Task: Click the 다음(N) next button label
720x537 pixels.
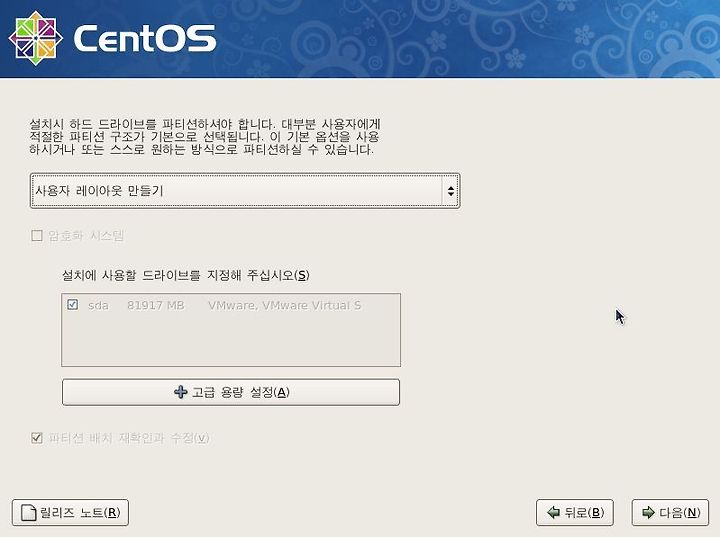Action: (x=680, y=512)
